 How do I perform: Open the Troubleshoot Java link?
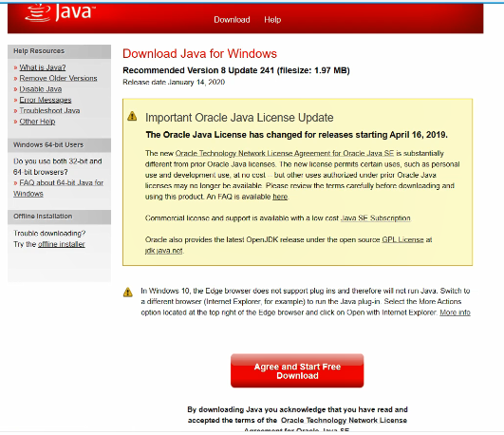coord(49,111)
